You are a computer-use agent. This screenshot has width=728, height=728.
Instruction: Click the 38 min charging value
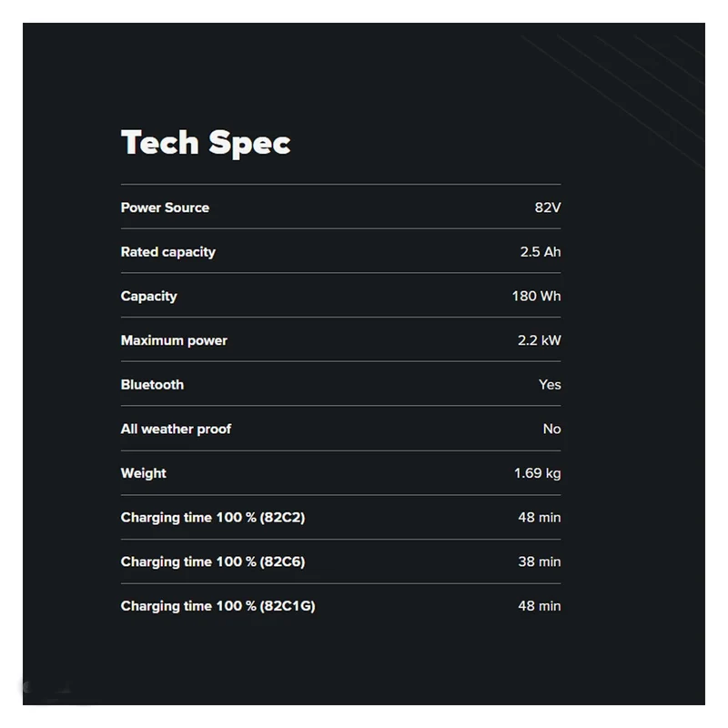[x=540, y=561]
